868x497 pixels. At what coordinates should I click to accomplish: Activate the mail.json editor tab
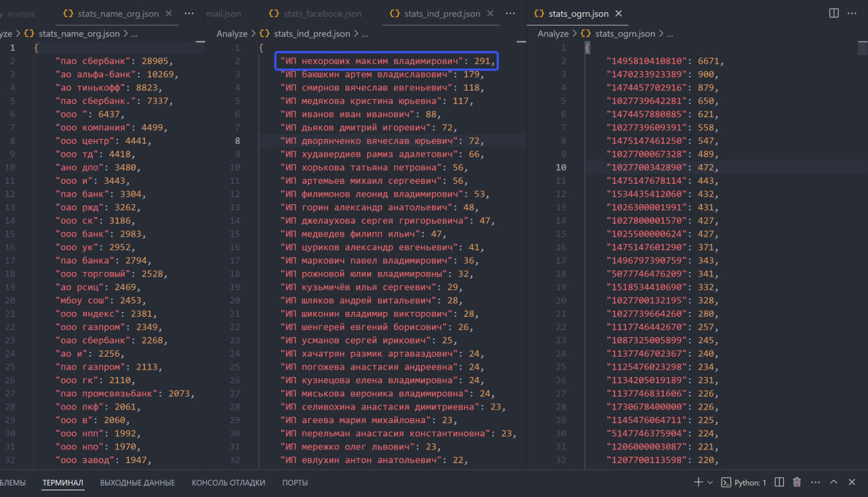click(x=223, y=13)
